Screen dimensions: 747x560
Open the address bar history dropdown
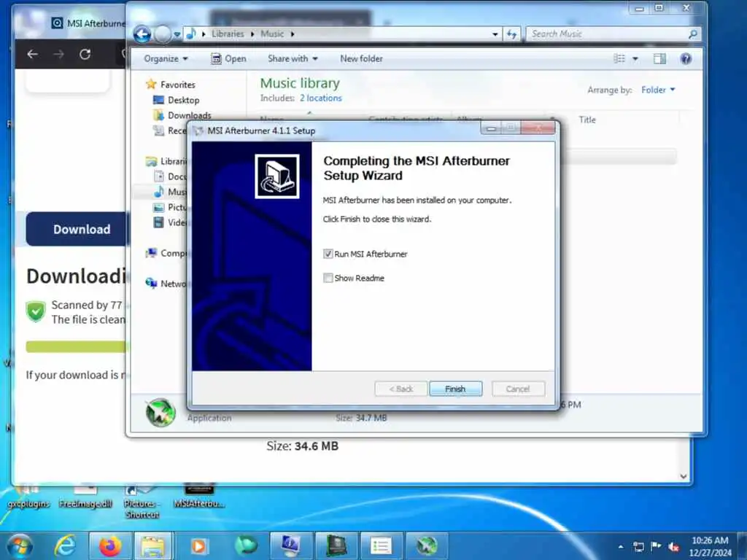(x=495, y=34)
